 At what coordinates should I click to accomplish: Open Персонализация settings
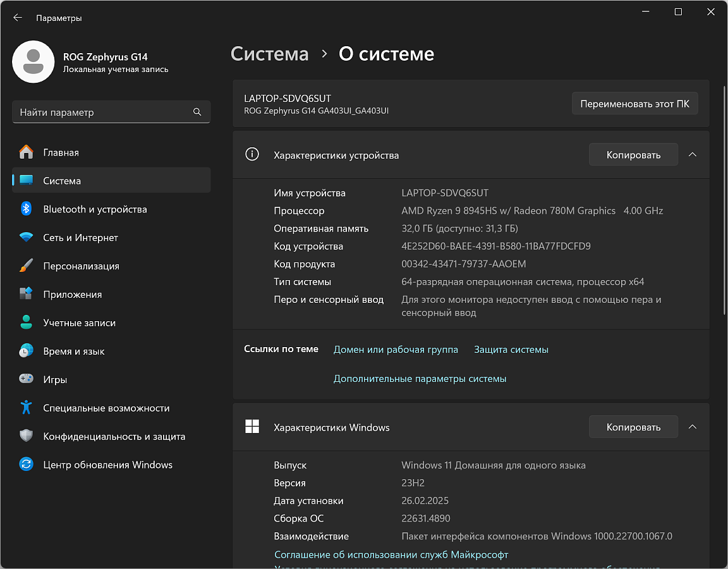[x=111, y=266]
